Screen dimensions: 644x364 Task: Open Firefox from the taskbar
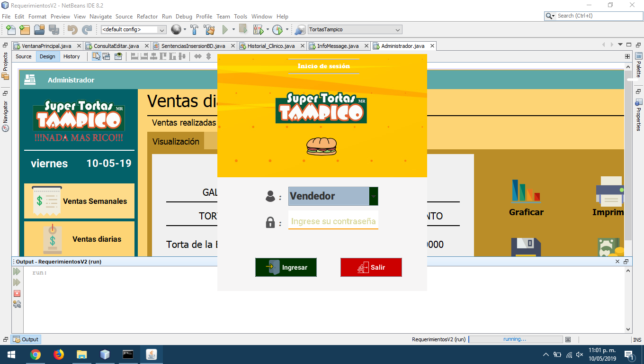59,355
